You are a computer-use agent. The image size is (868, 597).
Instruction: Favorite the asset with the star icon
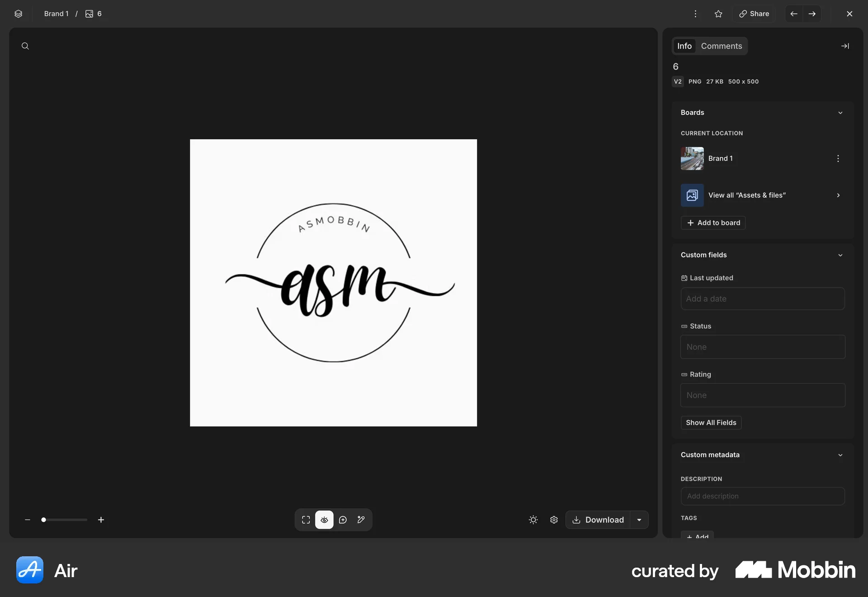718,14
